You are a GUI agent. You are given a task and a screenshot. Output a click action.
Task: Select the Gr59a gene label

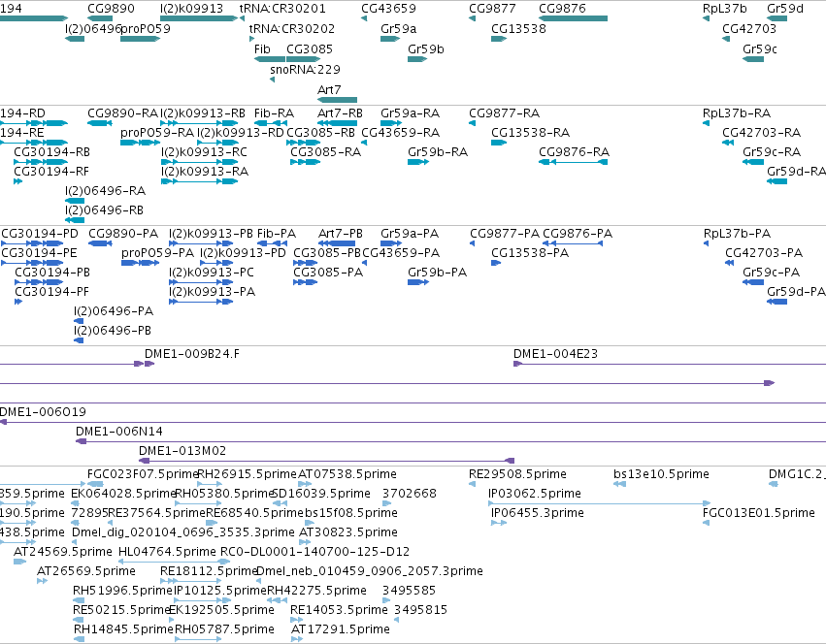[398, 28]
